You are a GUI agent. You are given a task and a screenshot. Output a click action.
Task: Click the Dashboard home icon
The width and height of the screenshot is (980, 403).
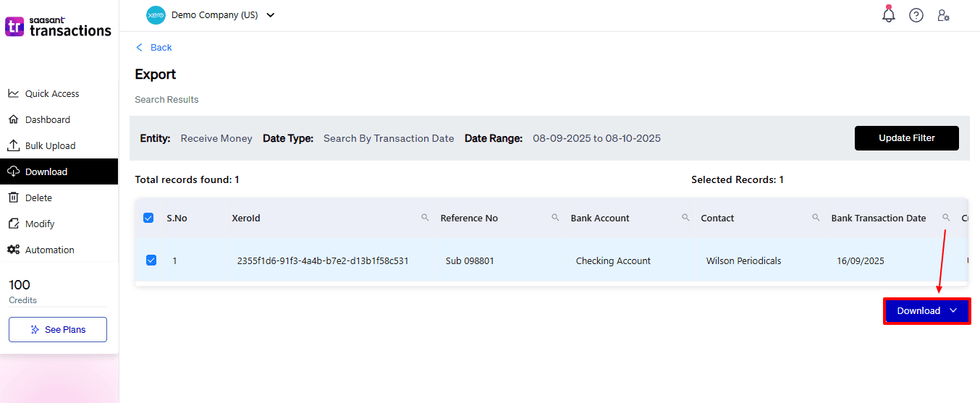(13, 119)
